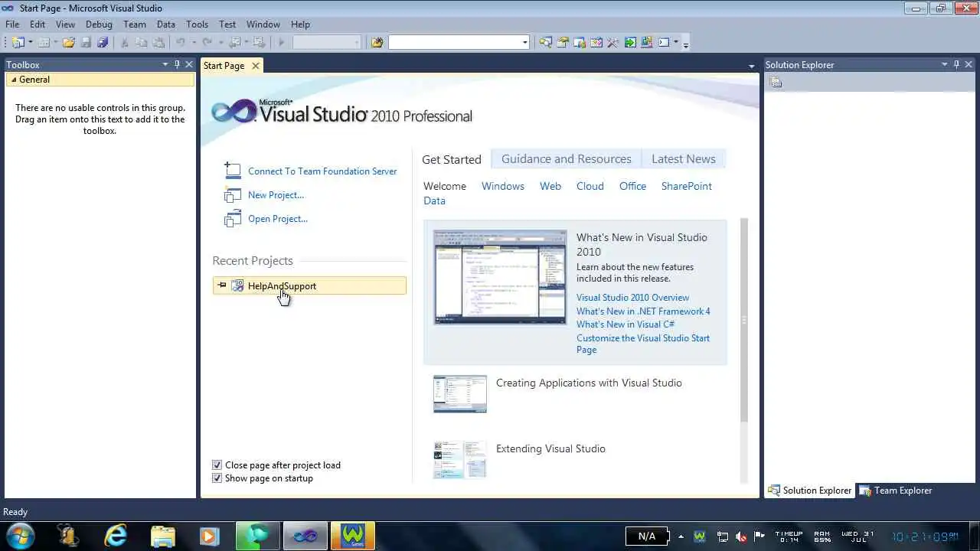Open the active documents list dropdown
This screenshot has width=980, height=551.
point(751,67)
